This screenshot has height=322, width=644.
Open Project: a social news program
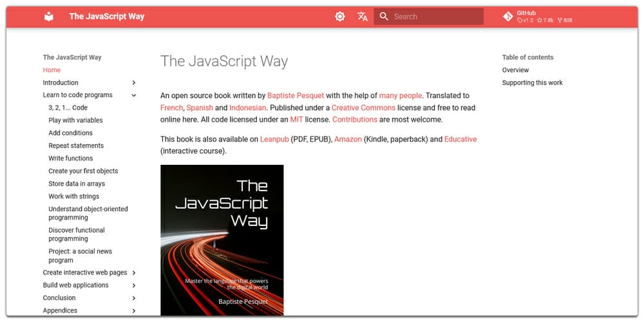tap(80, 256)
